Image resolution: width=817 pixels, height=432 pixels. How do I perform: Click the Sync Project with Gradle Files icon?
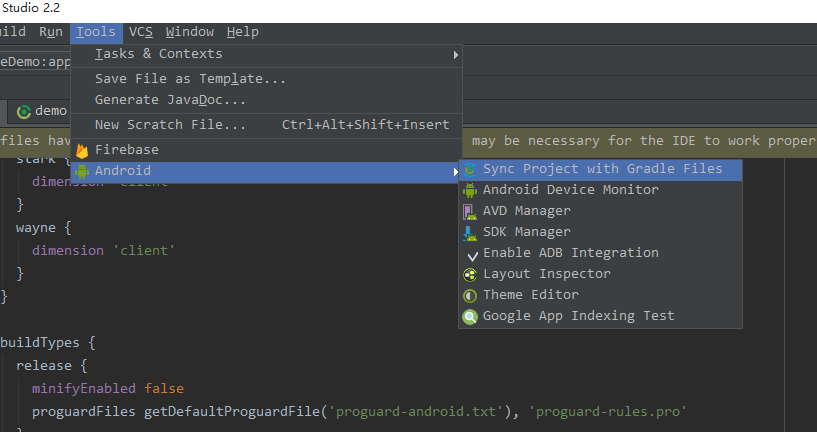[x=469, y=169]
